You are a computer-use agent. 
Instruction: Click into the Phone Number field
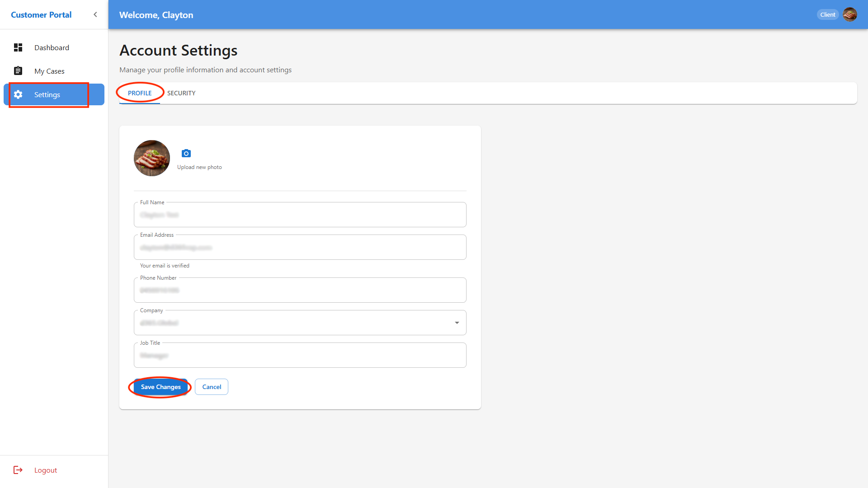[x=300, y=291]
